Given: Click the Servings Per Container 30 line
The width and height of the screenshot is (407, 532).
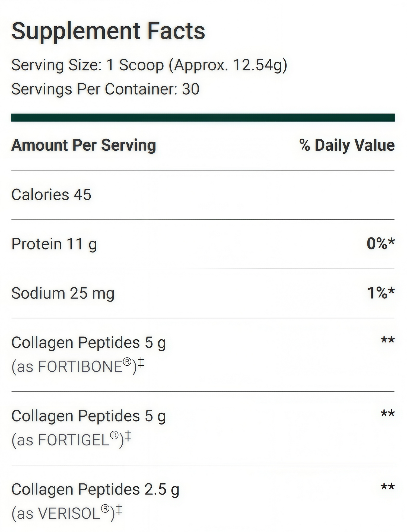Looking at the screenshot, I should click(105, 89).
